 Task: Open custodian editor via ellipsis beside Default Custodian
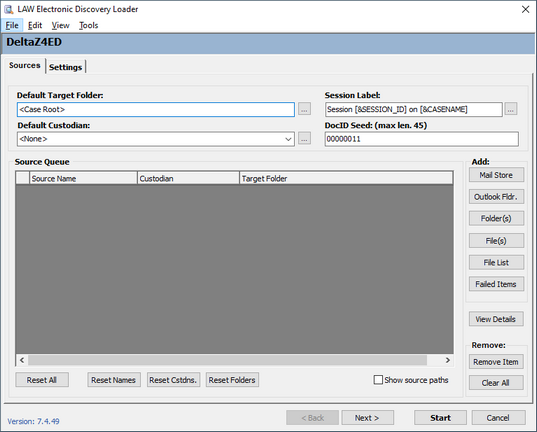304,138
